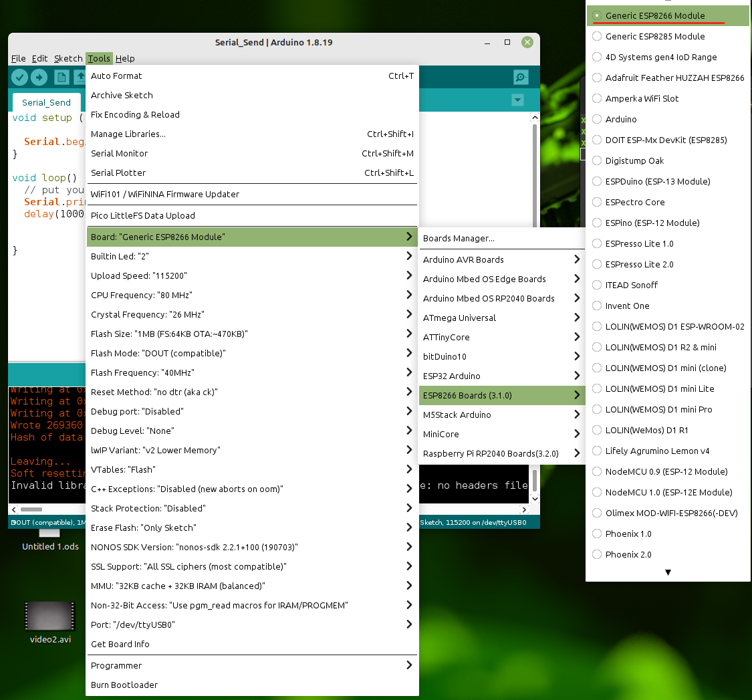The width and height of the screenshot is (752, 700).
Task: Click console vertical scroll down arrow
Action: coord(535,499)
